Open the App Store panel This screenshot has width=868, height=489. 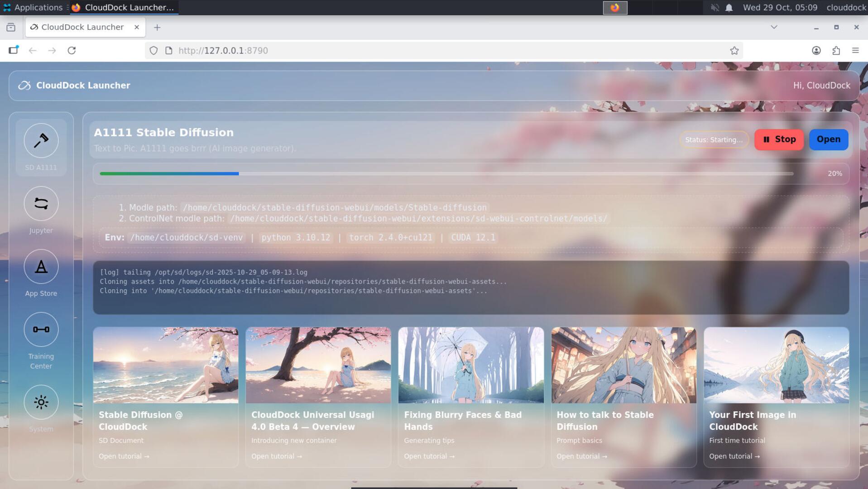(x=41, y=267)
